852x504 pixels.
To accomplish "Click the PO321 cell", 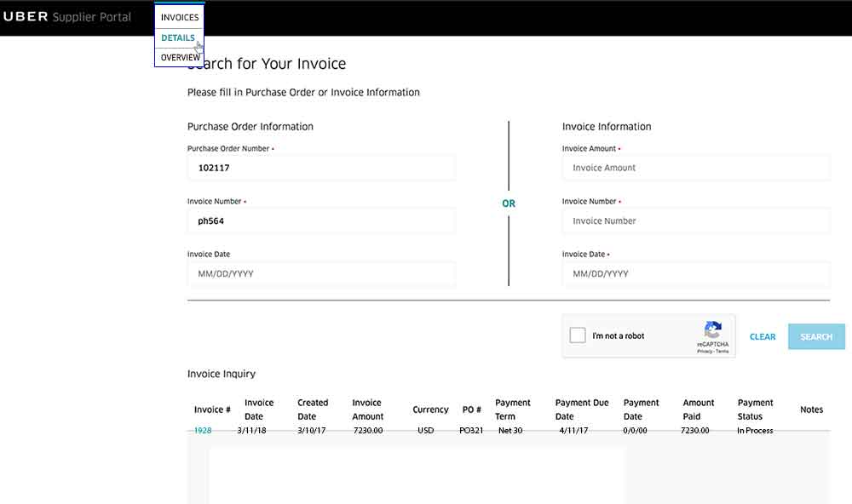I will click(471, 430).
